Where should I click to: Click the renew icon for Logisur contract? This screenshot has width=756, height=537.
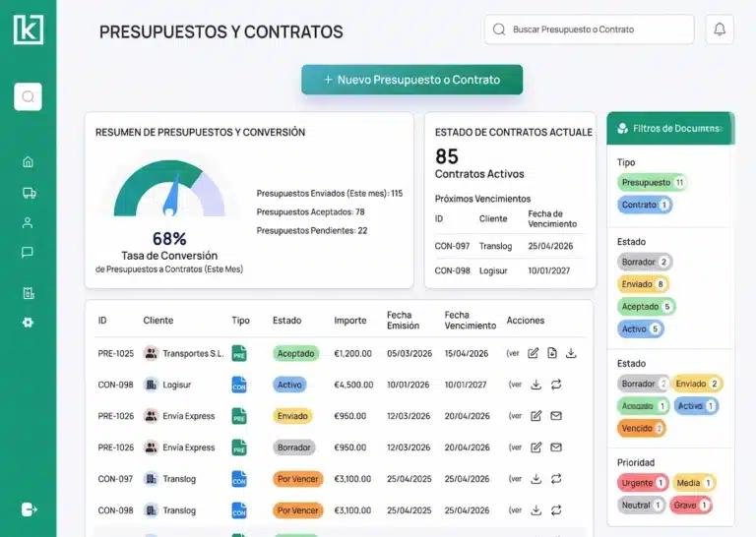point(555,385)
